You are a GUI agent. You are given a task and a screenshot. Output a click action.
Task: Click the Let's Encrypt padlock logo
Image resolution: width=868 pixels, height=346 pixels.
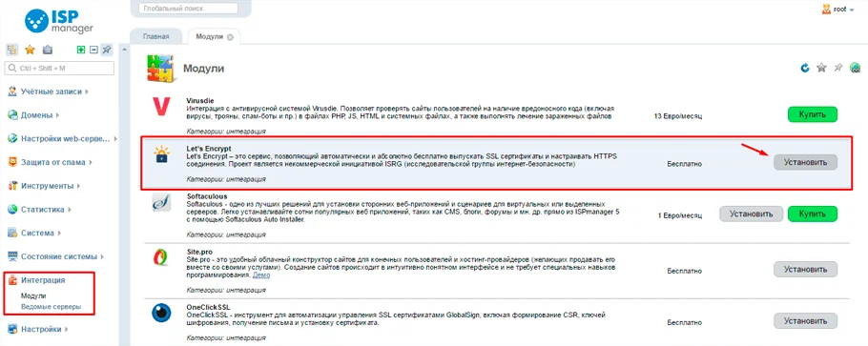(x=161, y=155)
